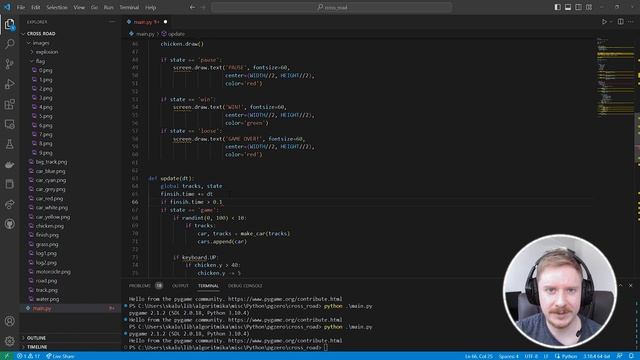The height and width of the screenshot is (360, 640).
Task: Collapse the images folder
Action: click(x=41, y=43)
